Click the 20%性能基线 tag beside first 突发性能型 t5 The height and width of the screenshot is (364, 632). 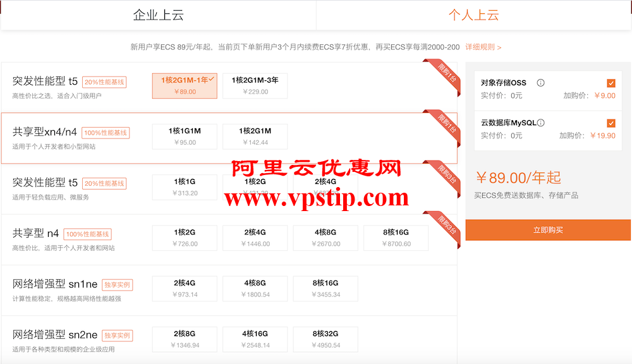tap(104, 82)
